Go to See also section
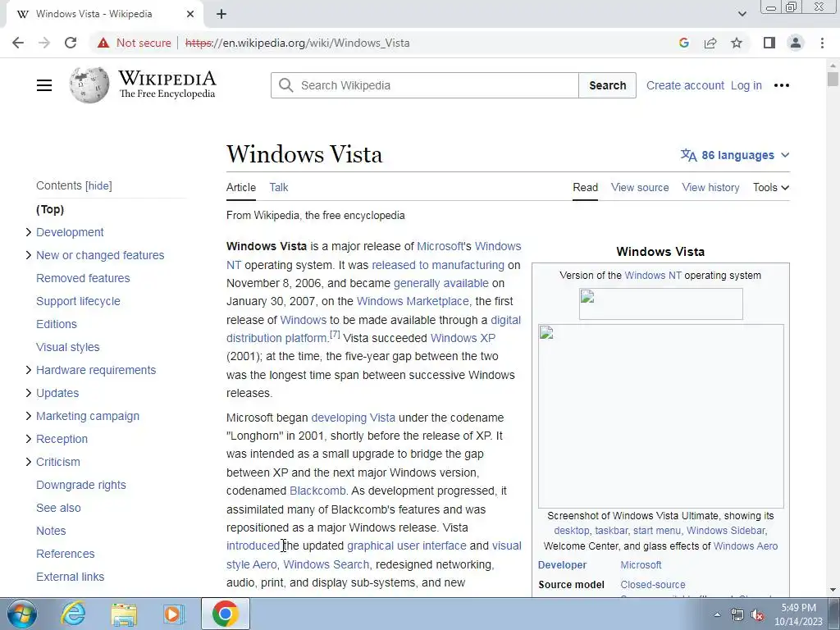This screenshot has height=630, width=840. point(58,508)
